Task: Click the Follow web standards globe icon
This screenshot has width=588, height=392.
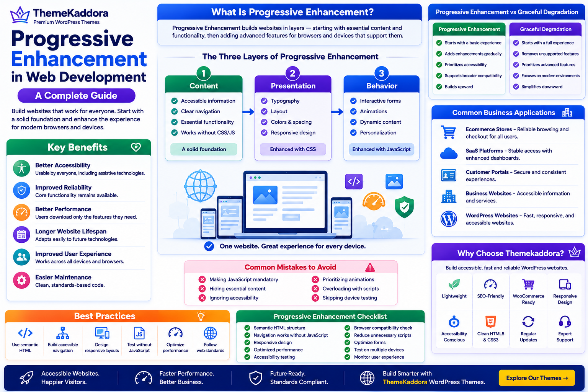Action: tap(210, 333)
